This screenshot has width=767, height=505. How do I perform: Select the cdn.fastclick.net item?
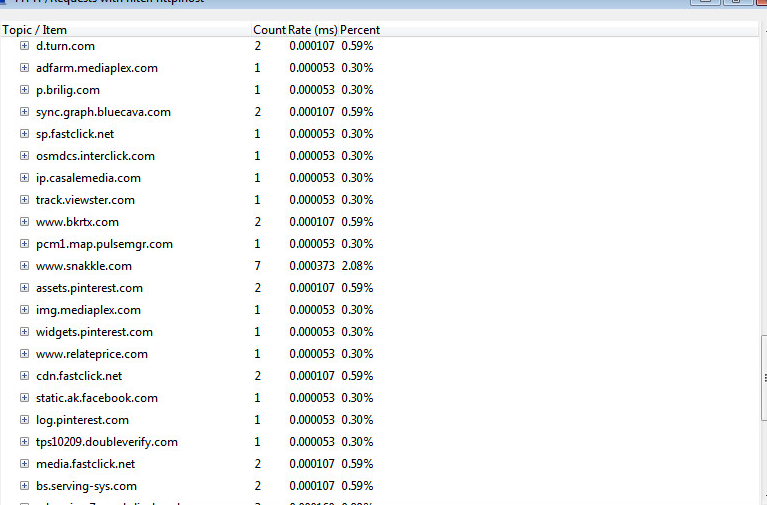click(x=78, y=376)
